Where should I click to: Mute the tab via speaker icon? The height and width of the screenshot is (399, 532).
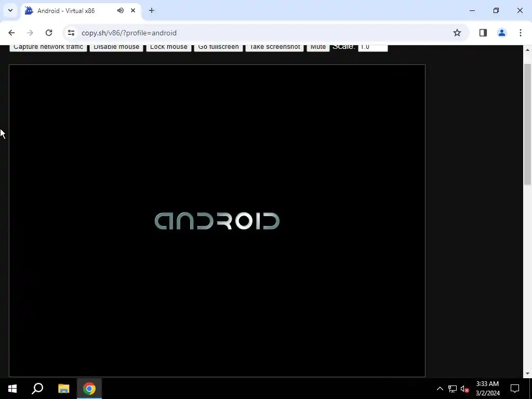(x=121, y=10)
